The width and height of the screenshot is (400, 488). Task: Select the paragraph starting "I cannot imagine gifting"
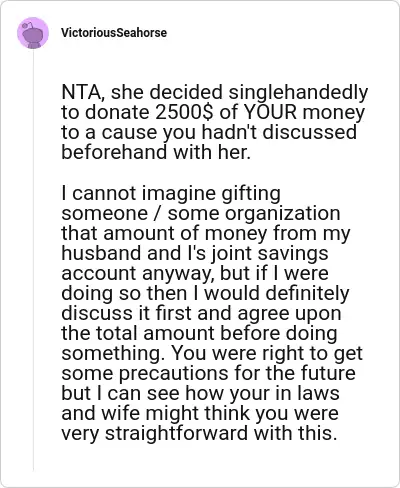[x=212, y=313]
